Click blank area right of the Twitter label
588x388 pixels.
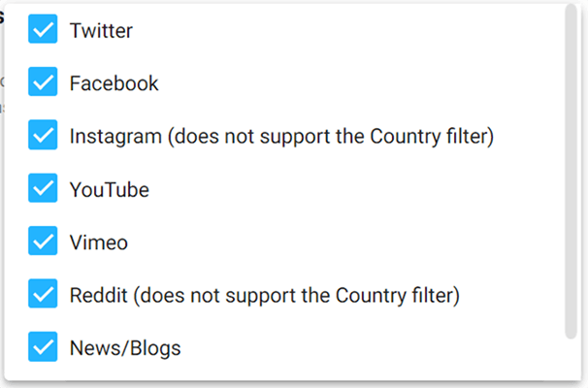[340, 31]
